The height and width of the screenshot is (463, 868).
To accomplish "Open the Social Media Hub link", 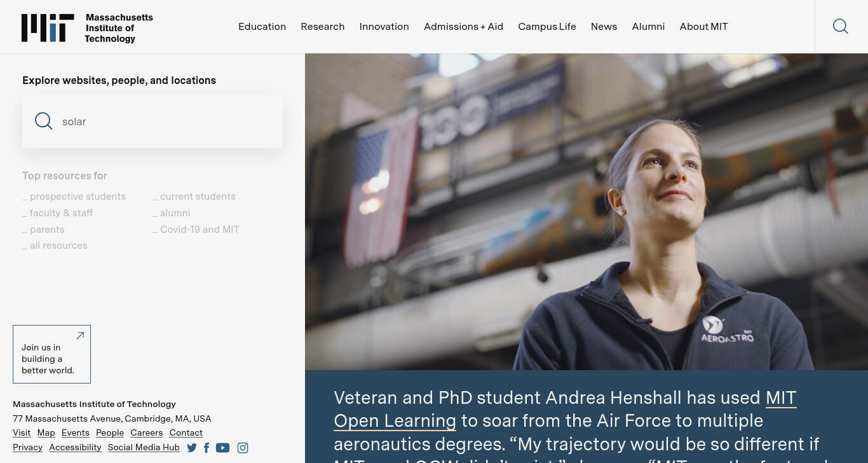I will (144, 447).
